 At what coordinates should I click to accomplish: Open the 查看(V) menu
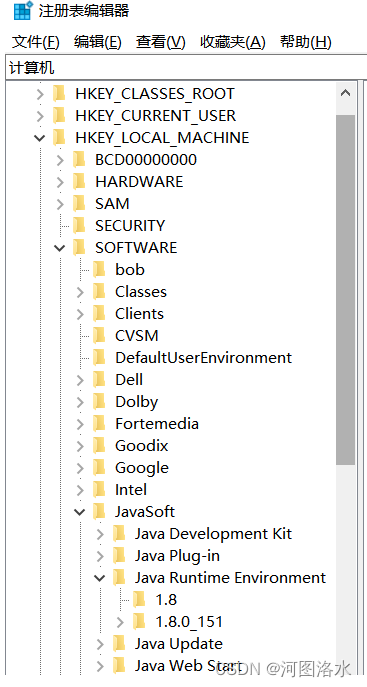click(x=161, y=42)
